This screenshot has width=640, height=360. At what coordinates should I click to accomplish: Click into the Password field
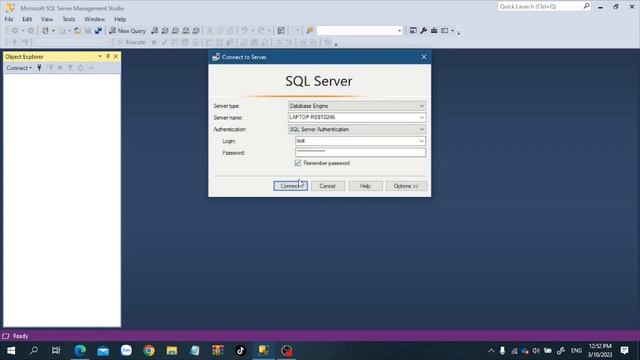coord(360,152)
